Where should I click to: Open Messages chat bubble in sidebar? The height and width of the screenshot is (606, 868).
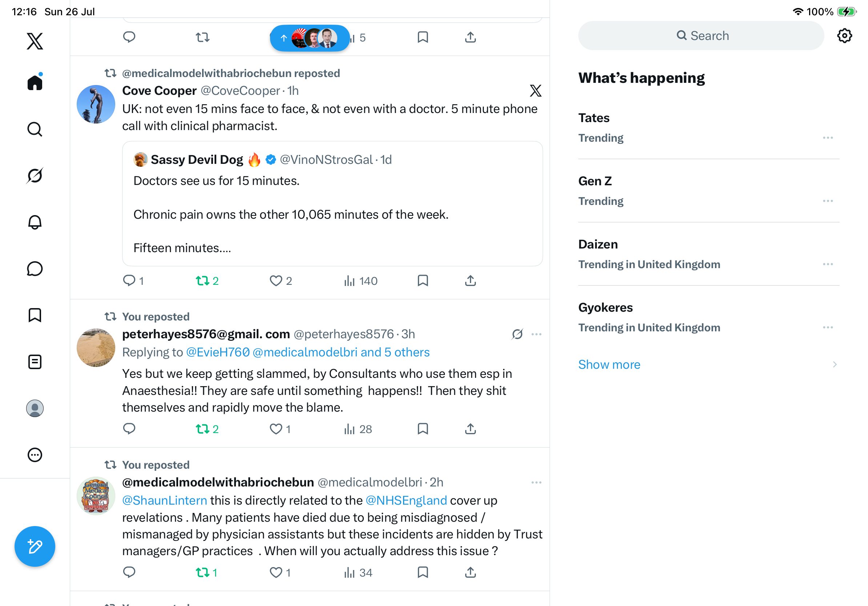pyautogui.click(x=35, y=268)
